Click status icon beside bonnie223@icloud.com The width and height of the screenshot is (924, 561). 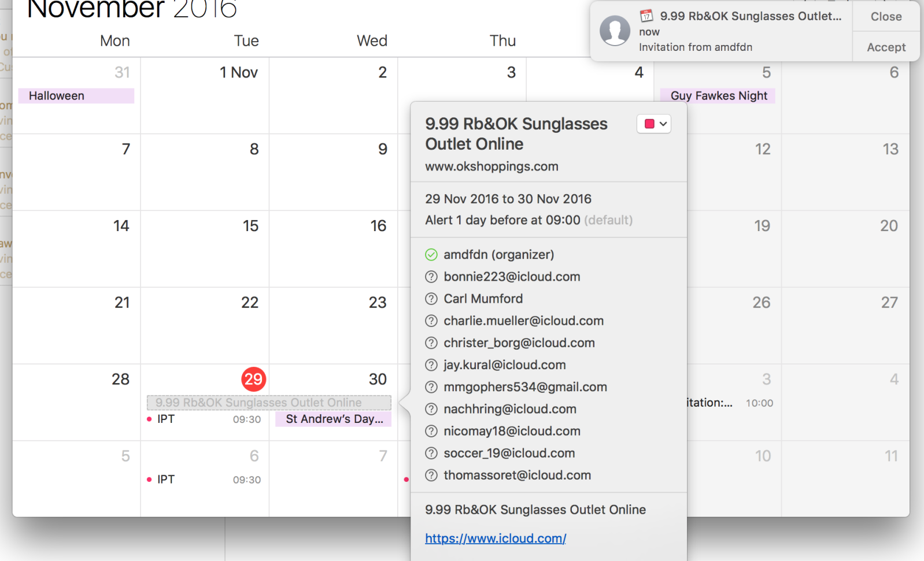431,277
